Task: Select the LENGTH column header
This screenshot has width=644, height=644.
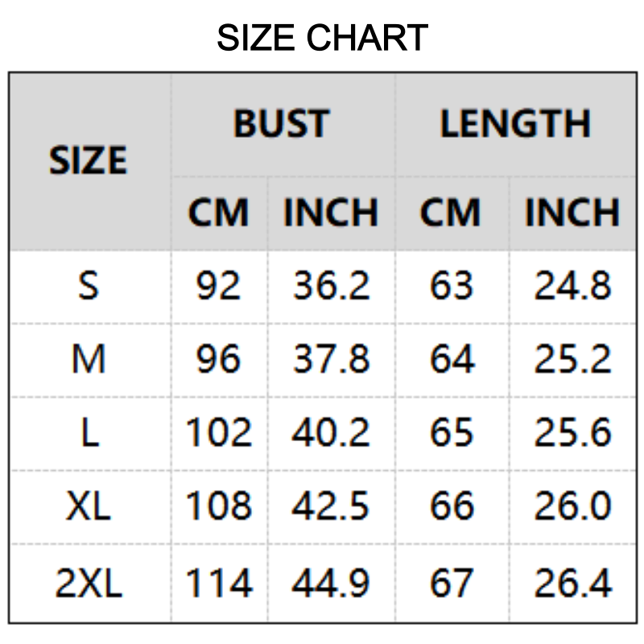Action: coord(515,124)
